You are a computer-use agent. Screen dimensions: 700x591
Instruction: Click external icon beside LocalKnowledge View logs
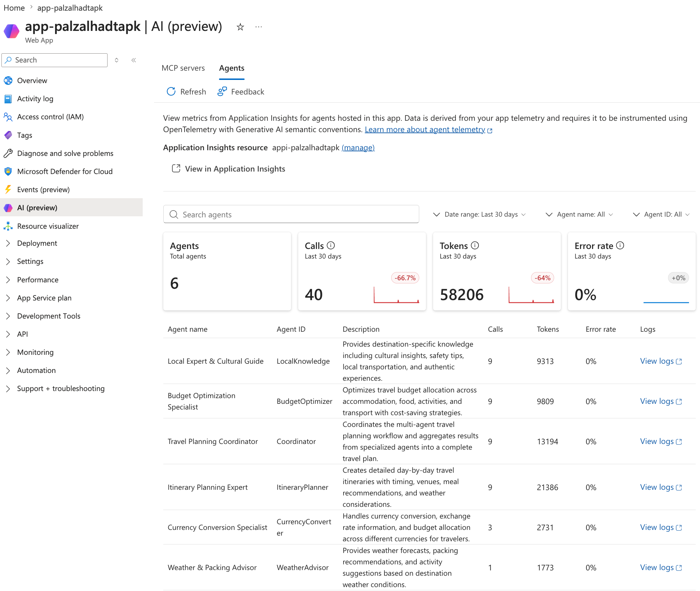point(679,362)
